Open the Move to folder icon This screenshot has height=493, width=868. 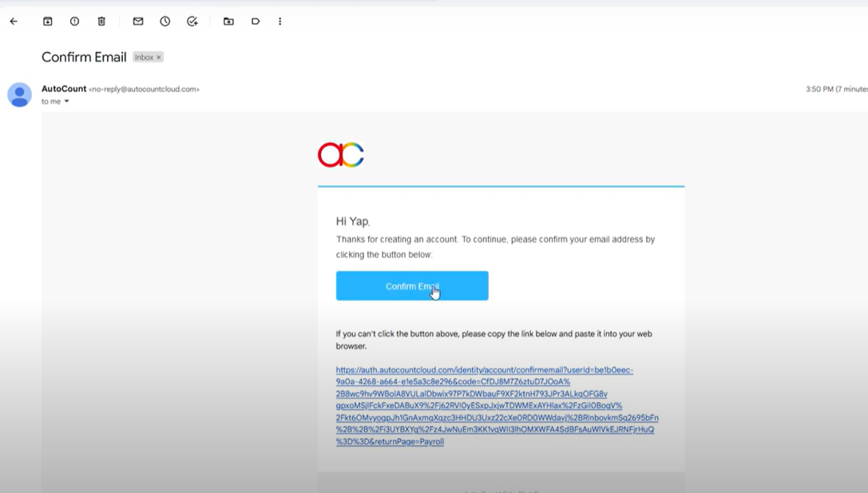click(x=228, y=22)
